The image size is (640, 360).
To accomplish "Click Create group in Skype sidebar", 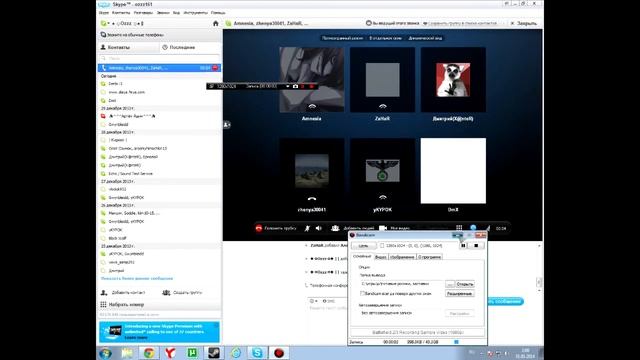I will click(x=182, y=293).
